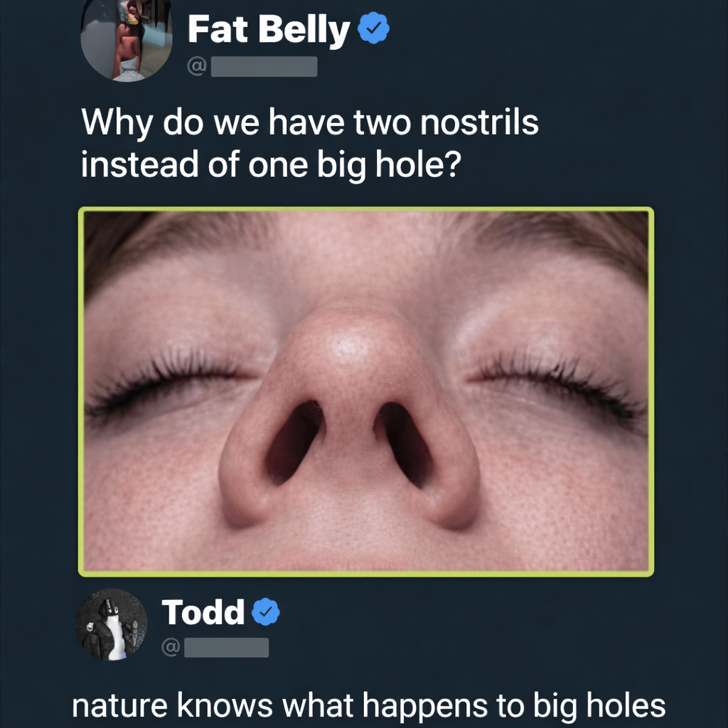Click the left nostril in the photo
728x728 pixels.
point(294,442)
